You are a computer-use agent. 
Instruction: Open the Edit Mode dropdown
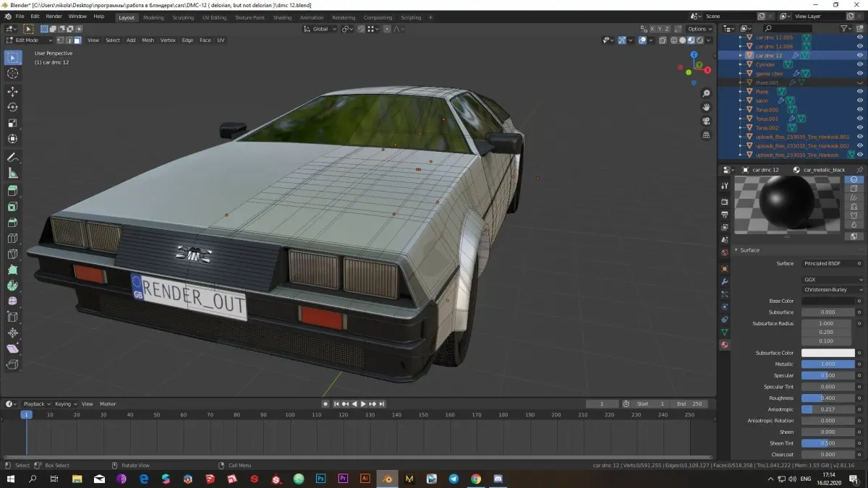[x=29, y=40]
